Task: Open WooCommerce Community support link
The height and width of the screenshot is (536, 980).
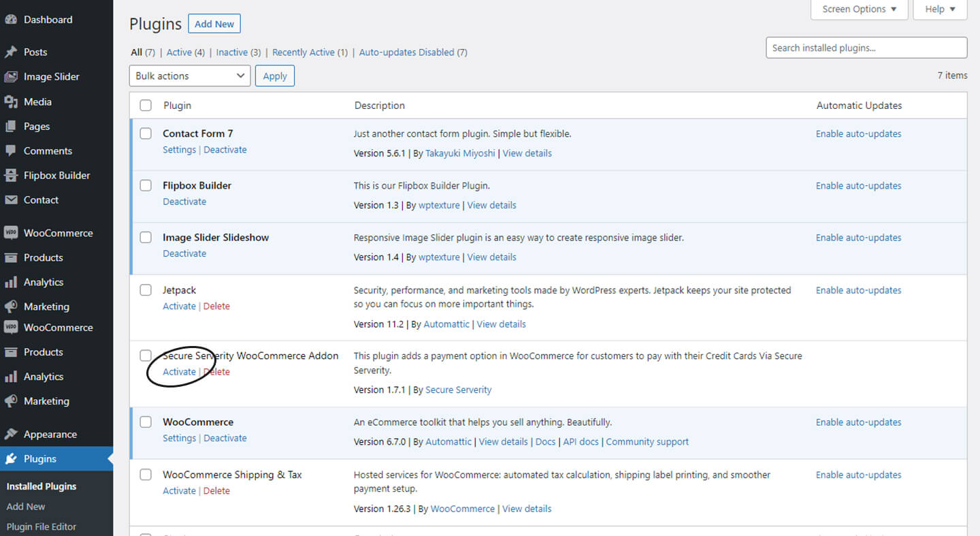Action: pos(647,442)
